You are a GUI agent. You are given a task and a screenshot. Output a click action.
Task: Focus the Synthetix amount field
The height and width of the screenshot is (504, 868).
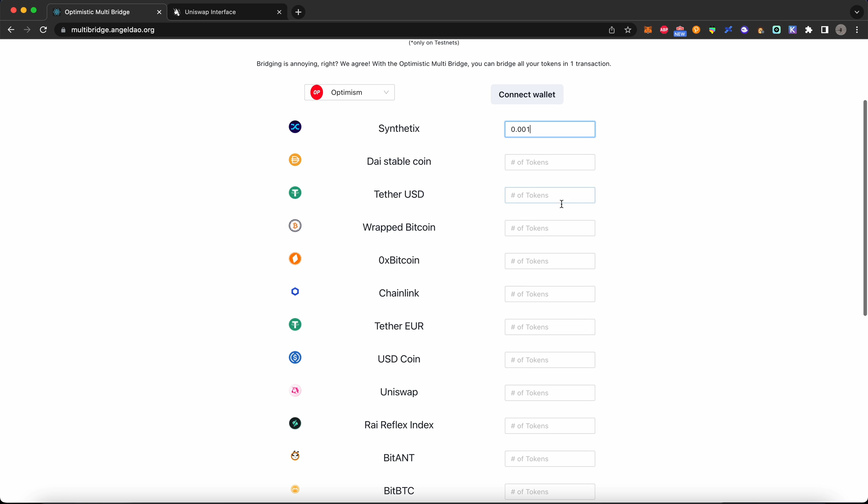coord(550,129)
